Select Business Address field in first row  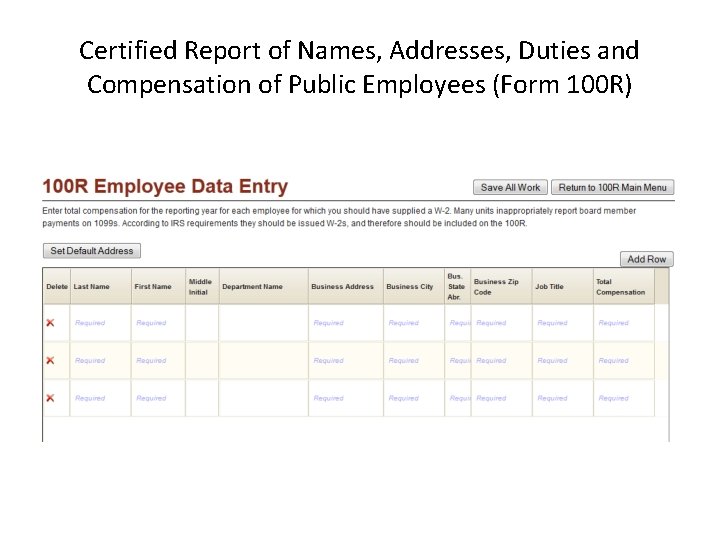pos(346,323)
